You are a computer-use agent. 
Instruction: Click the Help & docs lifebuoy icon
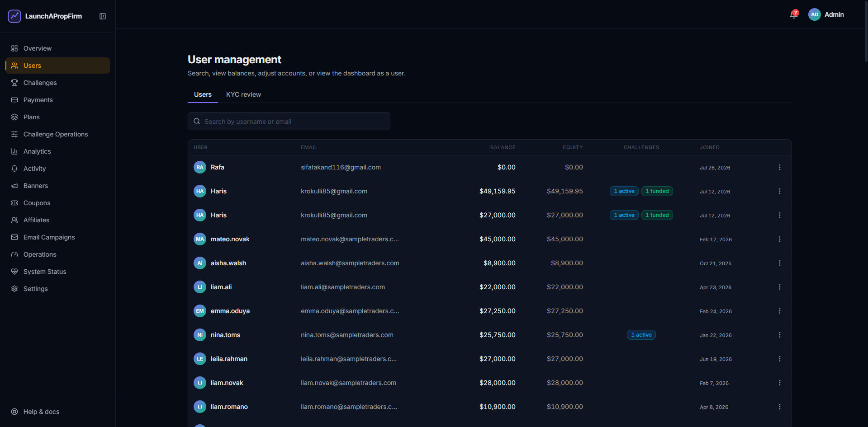click(14, 412)
